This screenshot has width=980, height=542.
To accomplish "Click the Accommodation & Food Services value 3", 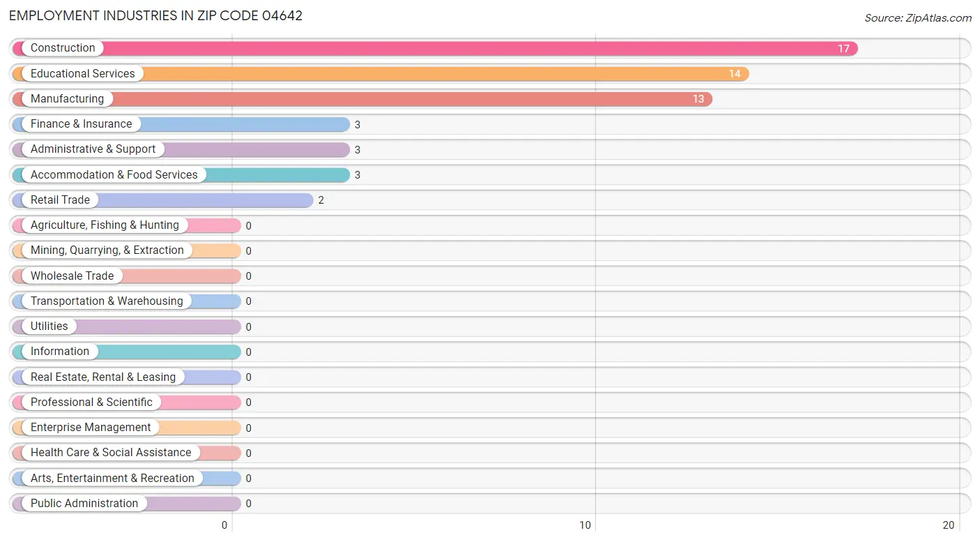I will click(358, 174).
